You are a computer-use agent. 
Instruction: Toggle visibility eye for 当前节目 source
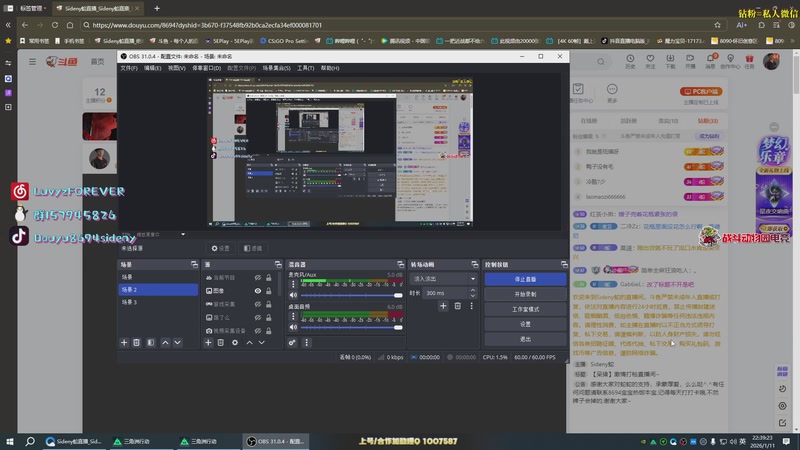[257, 277]
